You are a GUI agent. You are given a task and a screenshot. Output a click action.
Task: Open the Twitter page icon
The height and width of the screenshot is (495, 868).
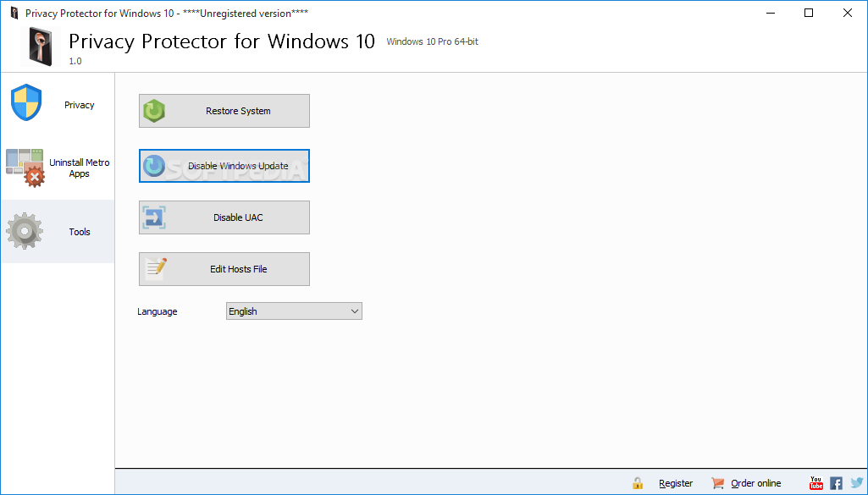tap(857, 483)
